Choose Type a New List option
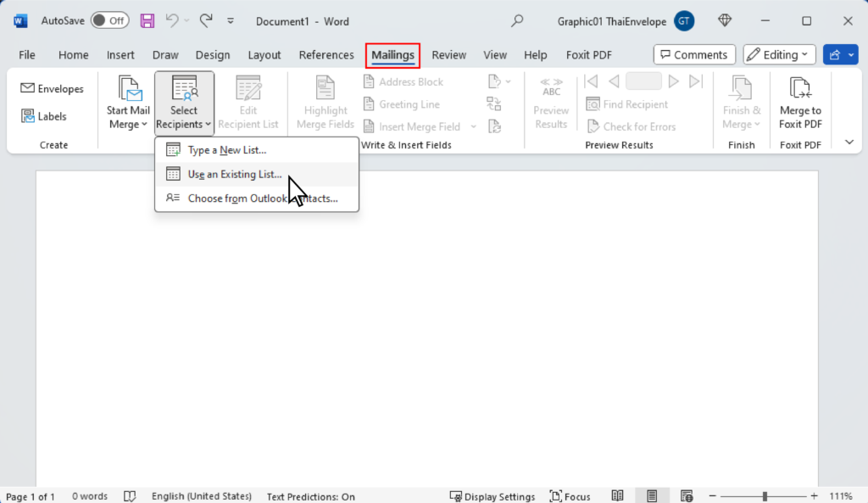 pyautogui.click(x=257, y=150)
